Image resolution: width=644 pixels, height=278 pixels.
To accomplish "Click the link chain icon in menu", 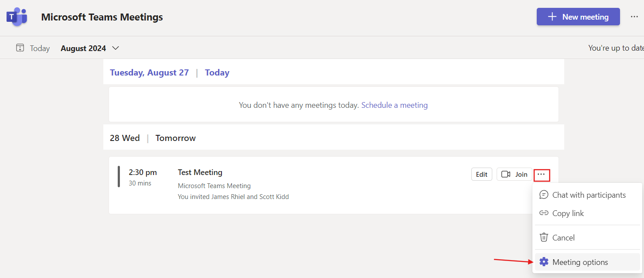I will coord(544,213).
